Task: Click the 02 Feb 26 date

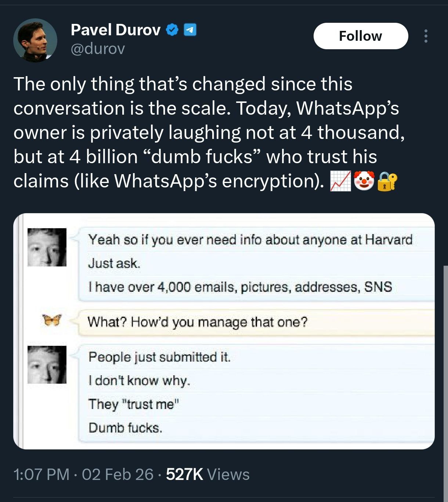Action: tap(118, 474)
